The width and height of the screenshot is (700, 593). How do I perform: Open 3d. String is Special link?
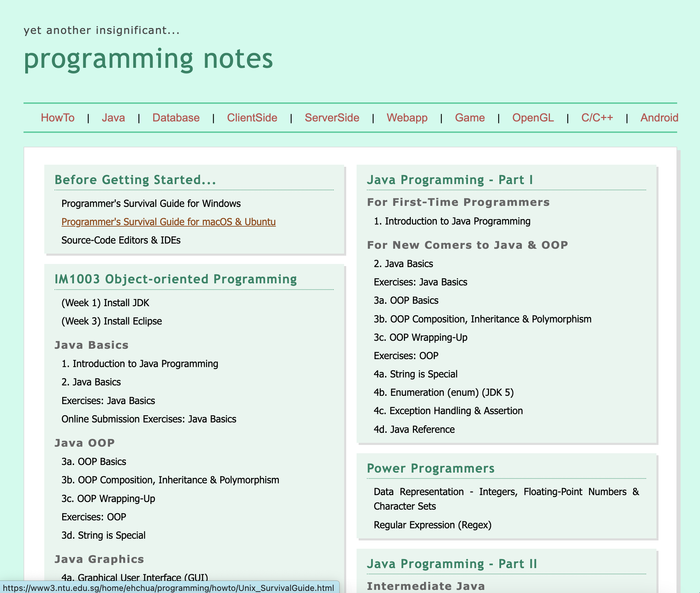103,535
